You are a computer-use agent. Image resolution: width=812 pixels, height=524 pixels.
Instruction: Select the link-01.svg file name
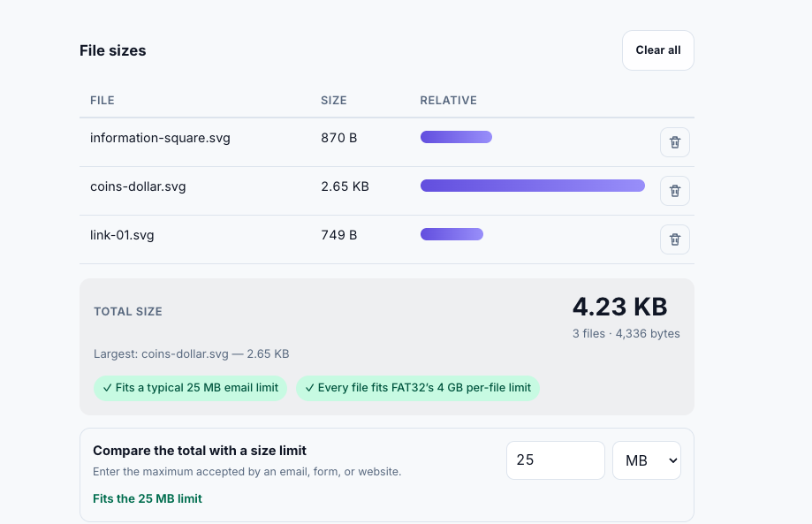tap(122, 235)
